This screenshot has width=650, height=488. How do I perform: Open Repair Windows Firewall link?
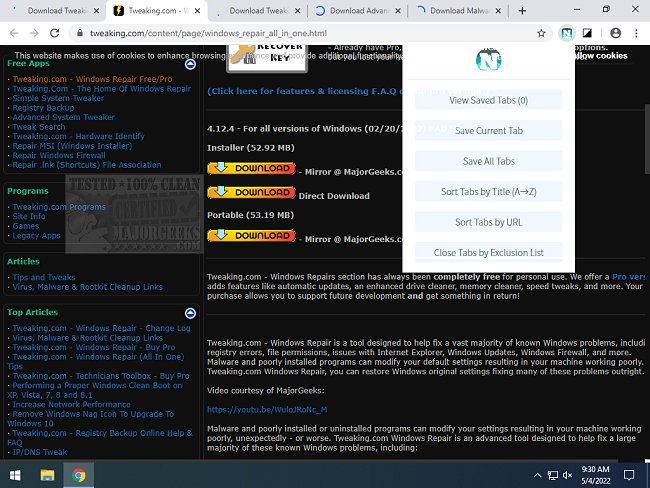coord(59,155)
